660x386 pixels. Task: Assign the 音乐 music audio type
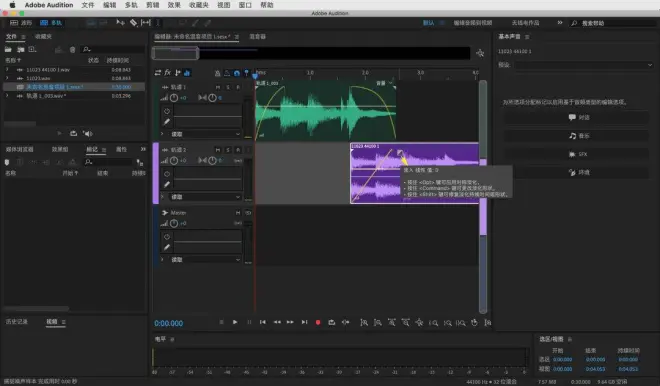tap(577, 136)
